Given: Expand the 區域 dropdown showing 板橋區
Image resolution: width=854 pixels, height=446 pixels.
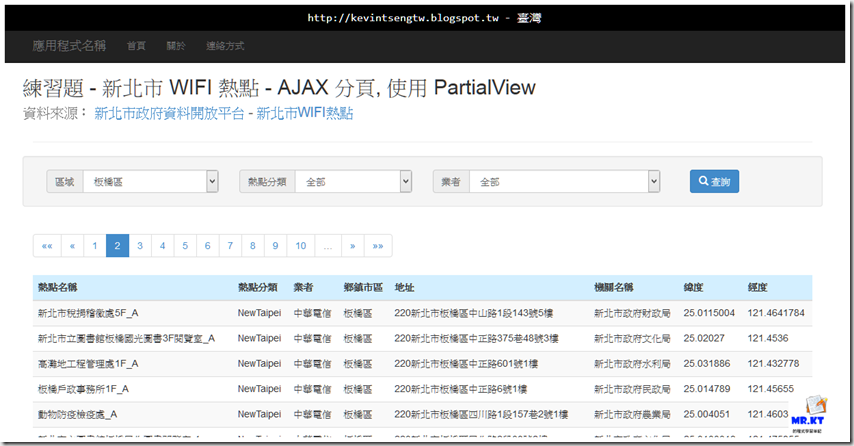Looking at the screenshot, I should 151,182.
